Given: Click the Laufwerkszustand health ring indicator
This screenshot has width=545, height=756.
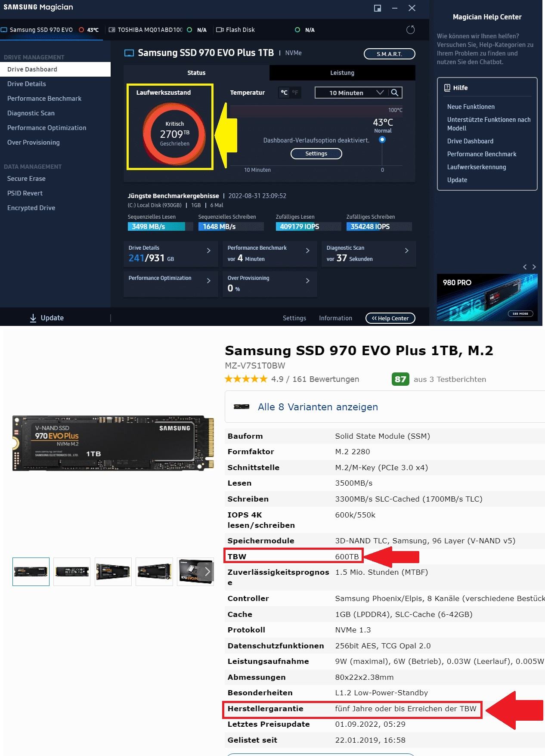Looking at the screenshot, I should [174, 134].
